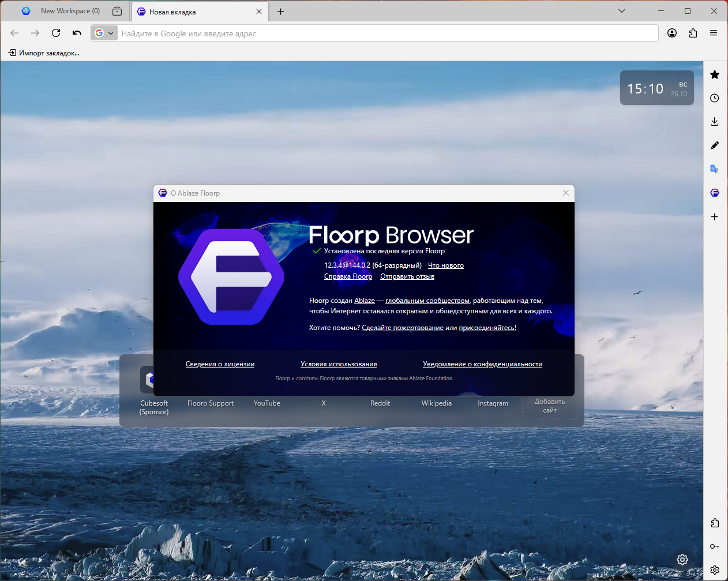Open the history clock panel in the sidebar
The width and height of the screenshot is (728, 581).
[x=715, y=98]
